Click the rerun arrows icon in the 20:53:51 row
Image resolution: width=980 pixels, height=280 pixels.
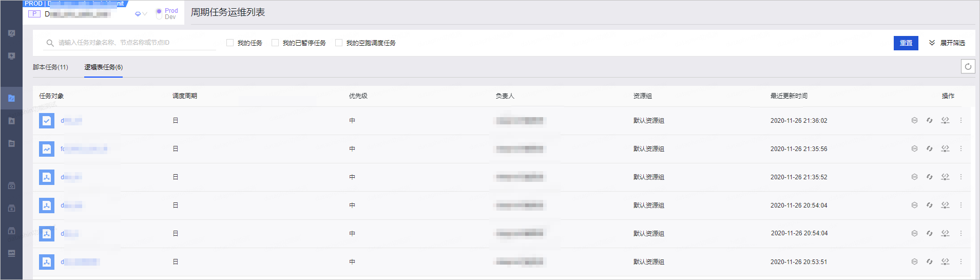(929, 262)
